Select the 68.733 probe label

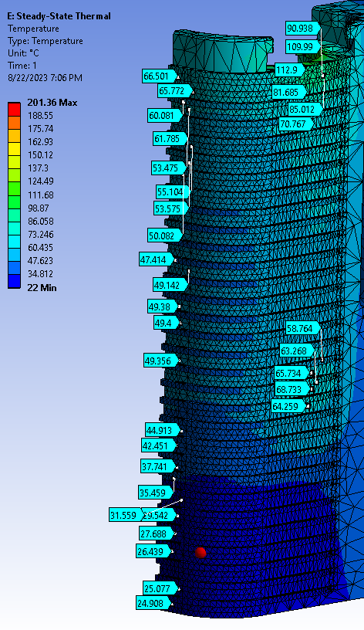(292, 389)
